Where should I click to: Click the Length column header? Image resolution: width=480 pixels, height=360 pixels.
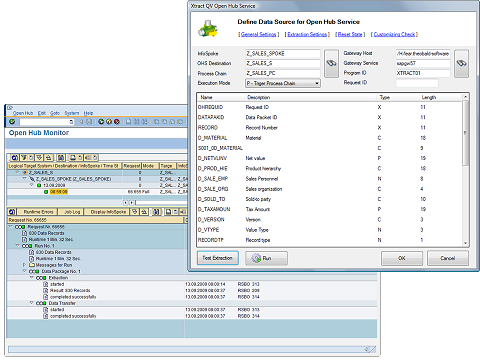(429, 97)
